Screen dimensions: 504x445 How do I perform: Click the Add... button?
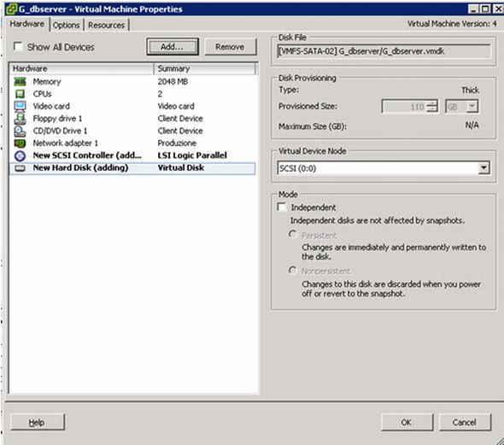click(173, 47)
